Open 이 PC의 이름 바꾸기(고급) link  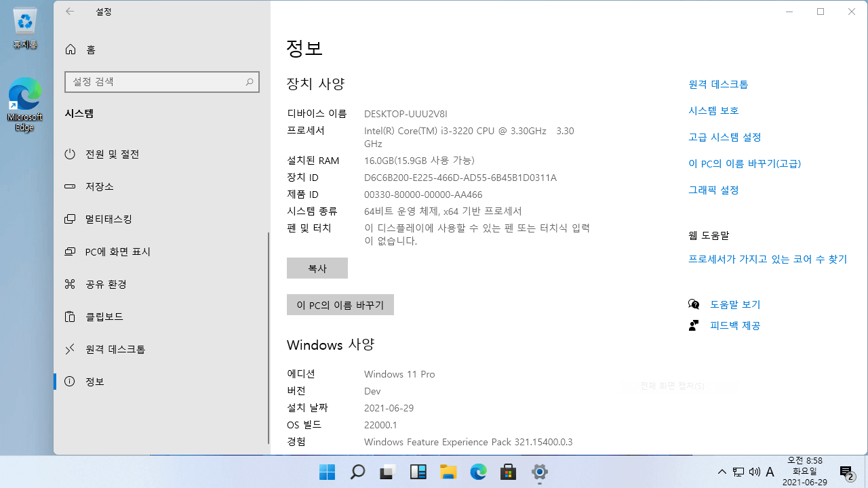tap(745, 163)
